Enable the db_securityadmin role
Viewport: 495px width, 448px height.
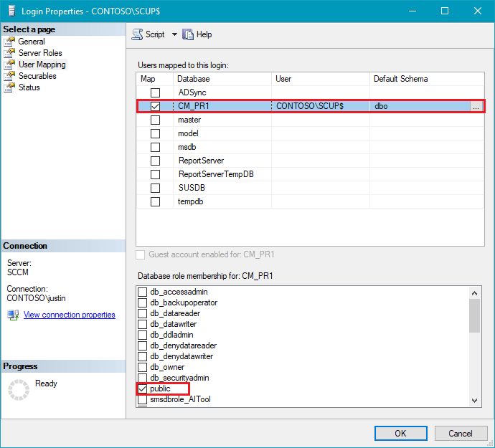[142, 378]
